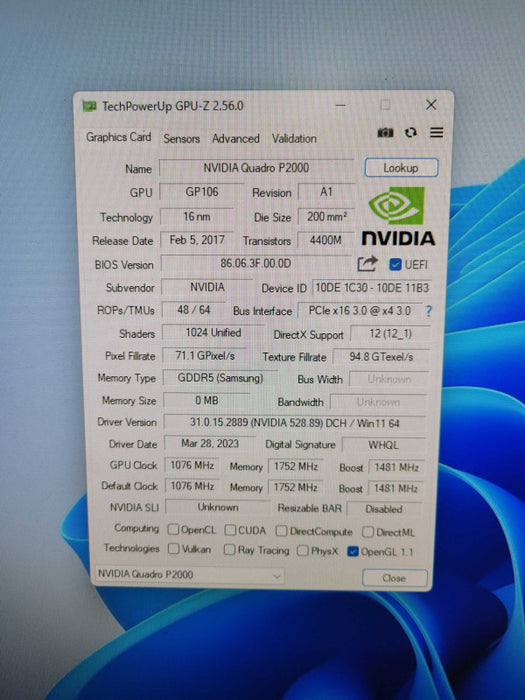Viewport: 525px width, 700px height.
Task: Click the bus interface question mark
Action: point(429,311)
